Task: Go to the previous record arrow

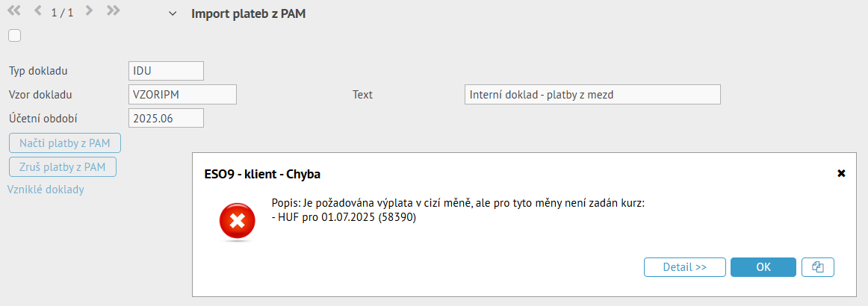Action: click(x=37, y=10)
